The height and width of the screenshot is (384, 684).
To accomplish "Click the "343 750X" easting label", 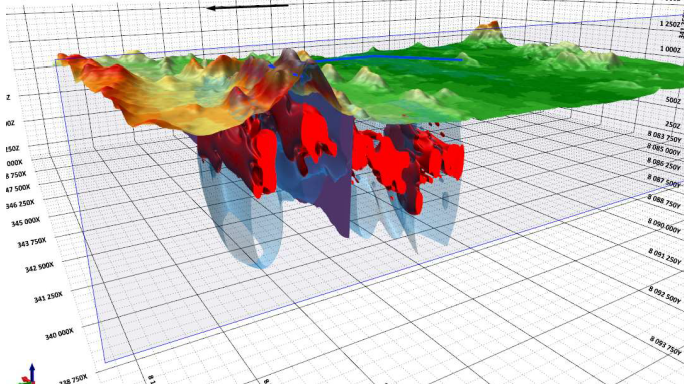I will 31,242.
